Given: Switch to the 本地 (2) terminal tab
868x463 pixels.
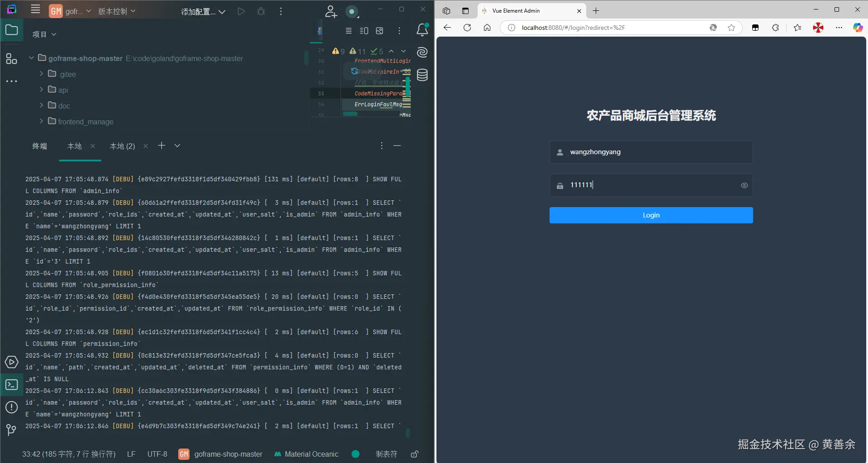Looking at the screenshot, I should [122, 146].
